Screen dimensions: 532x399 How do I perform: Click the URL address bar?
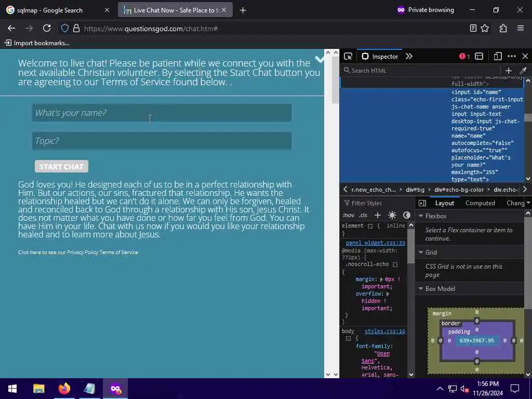(264, 29)
